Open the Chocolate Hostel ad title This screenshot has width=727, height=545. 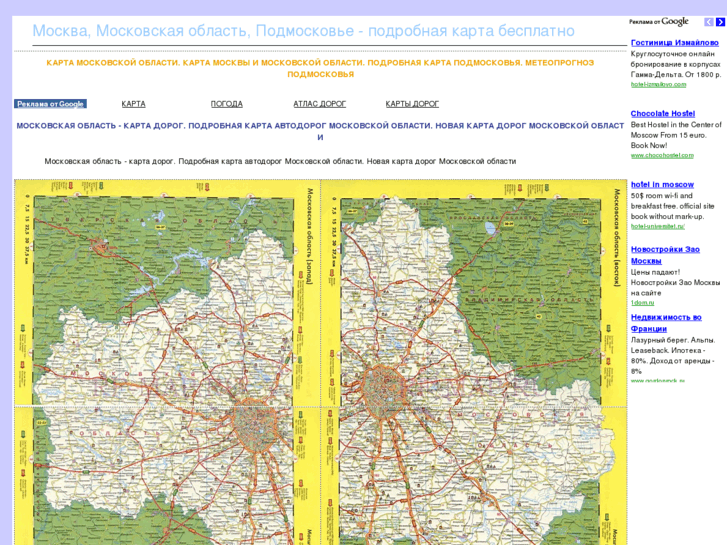coord(662,114)
